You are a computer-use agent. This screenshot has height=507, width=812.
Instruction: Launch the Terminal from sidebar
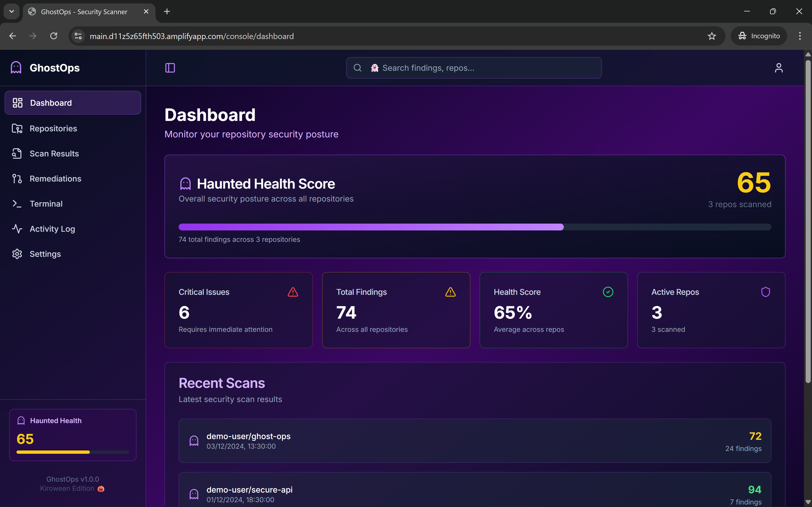coord(46,204)
